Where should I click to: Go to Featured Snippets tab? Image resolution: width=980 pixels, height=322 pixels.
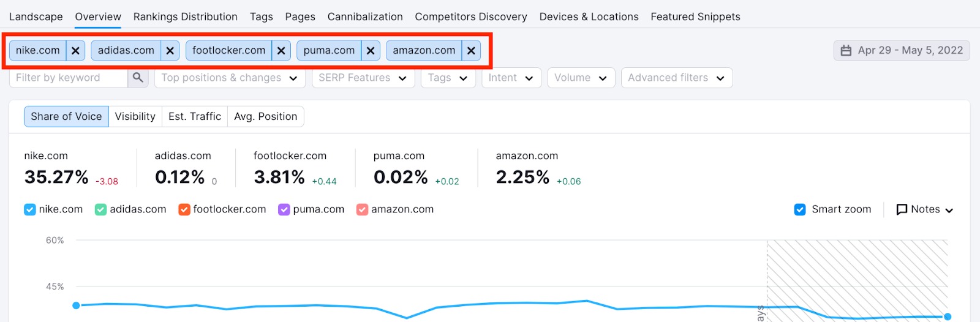695,17
